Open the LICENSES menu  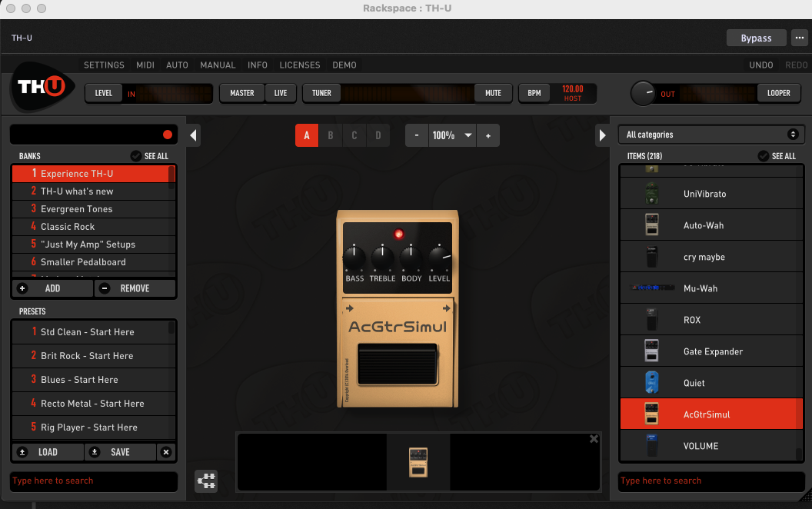coord(300,65)
